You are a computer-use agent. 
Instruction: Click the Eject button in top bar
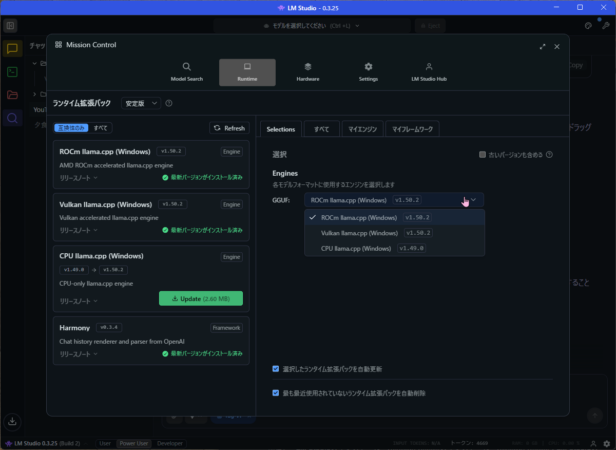(430, 26)
